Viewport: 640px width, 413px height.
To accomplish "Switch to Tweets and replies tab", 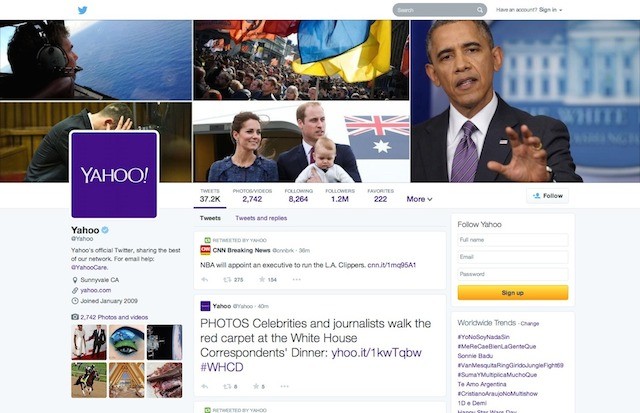I will (261, 218).
